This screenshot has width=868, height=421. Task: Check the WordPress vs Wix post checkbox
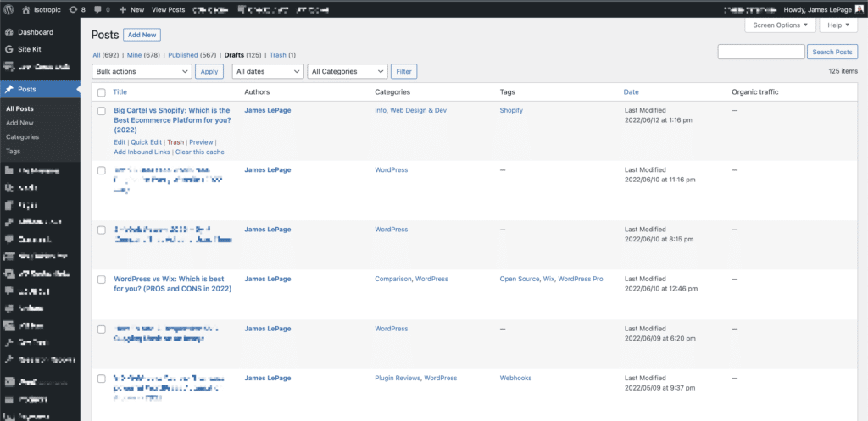[102, 280]
